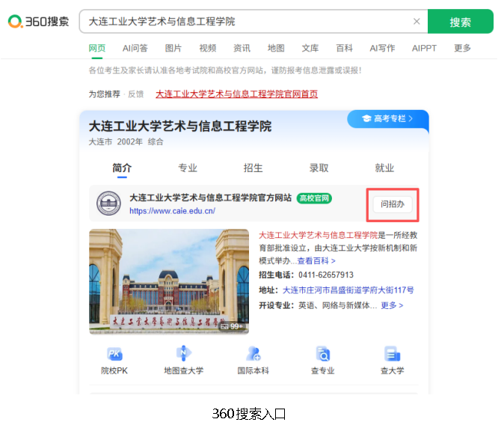Expand 更多 majors list
This screenshot has width=504, height=431.
[392, 305]
